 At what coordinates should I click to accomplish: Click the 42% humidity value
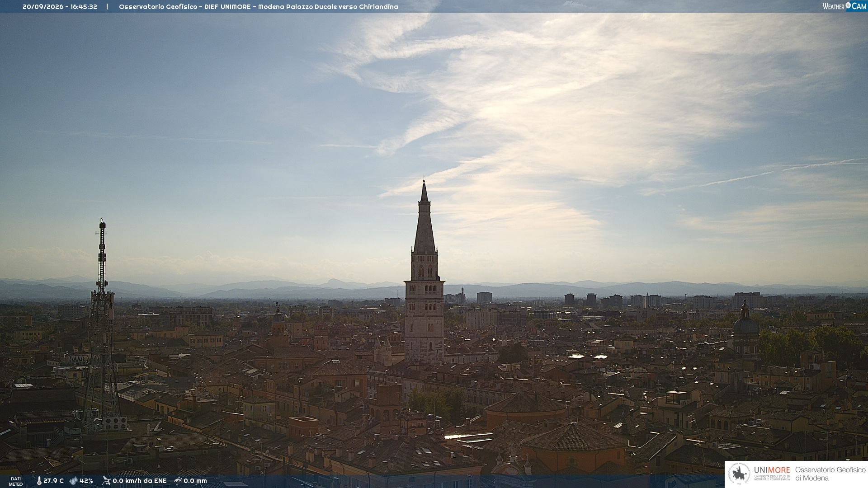point(86,481)
